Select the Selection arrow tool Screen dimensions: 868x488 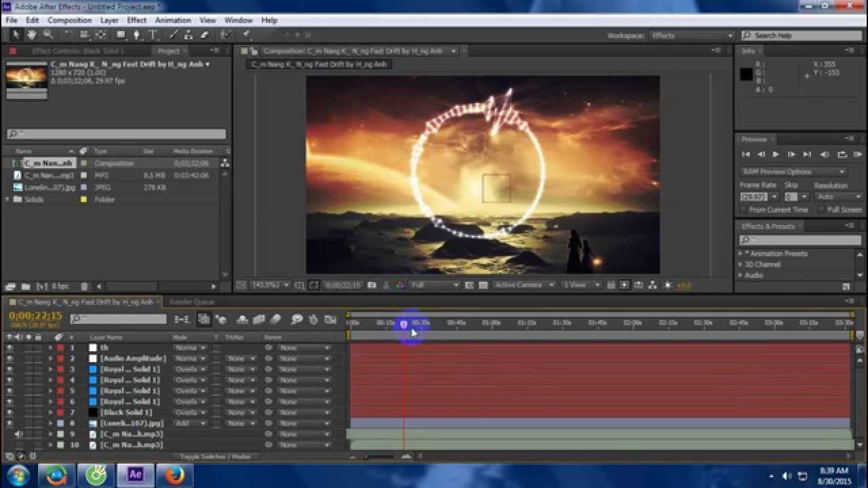16,35
